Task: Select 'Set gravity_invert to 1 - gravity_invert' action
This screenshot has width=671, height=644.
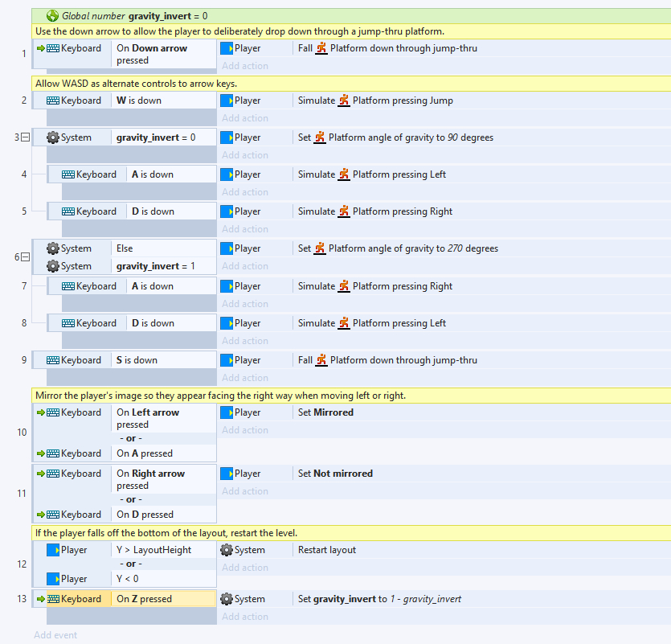Action: (445, 599)
